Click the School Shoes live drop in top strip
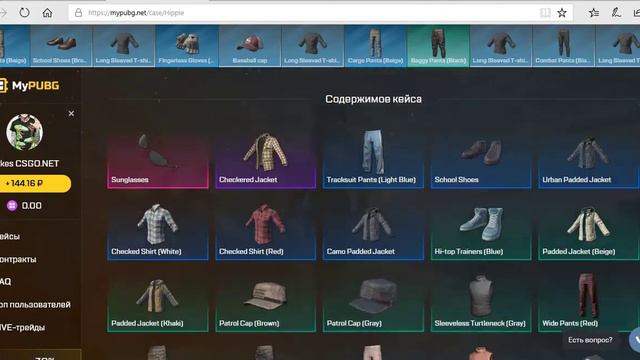 pyautogui.click(x=61, y=46)
